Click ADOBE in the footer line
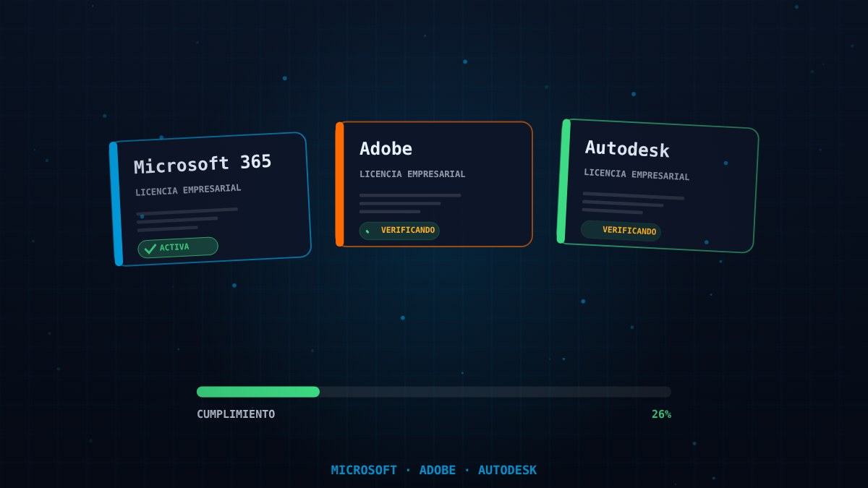 pyautogui.click(x=438, y=470)
